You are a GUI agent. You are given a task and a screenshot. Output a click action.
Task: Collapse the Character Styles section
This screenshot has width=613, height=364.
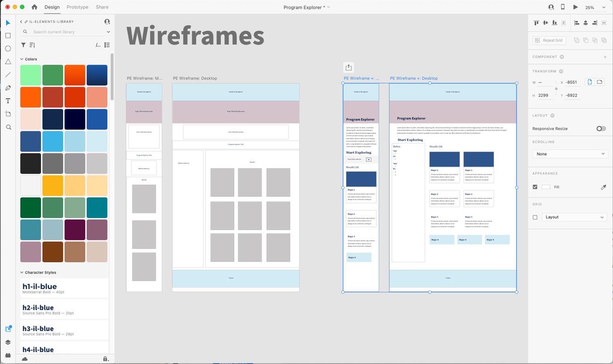22,273
